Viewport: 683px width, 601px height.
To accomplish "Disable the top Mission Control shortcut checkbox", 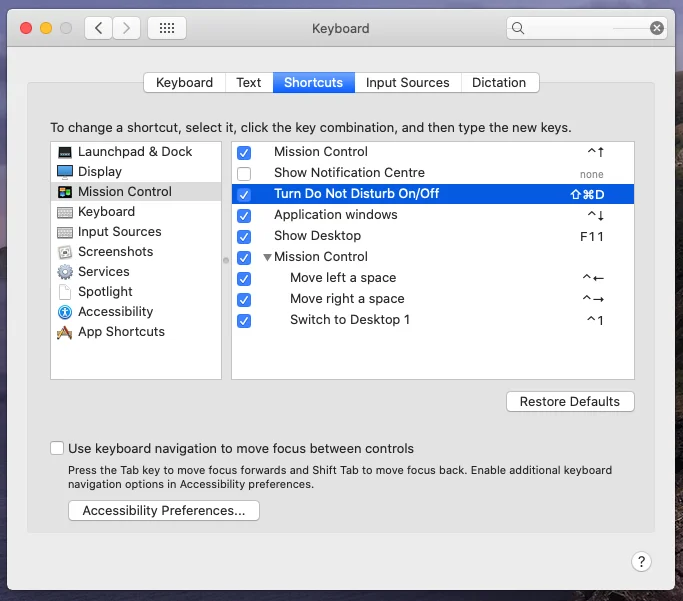I will pos(244,152).
